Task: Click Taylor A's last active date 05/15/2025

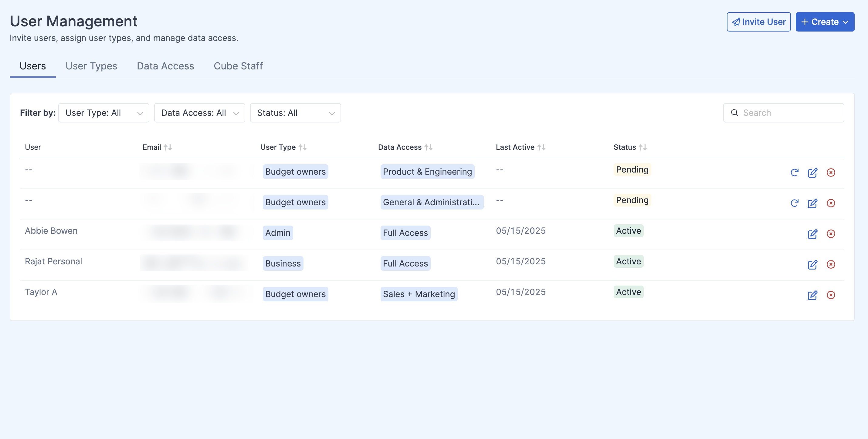Action: pyautogui.click(x=520, y=292)
